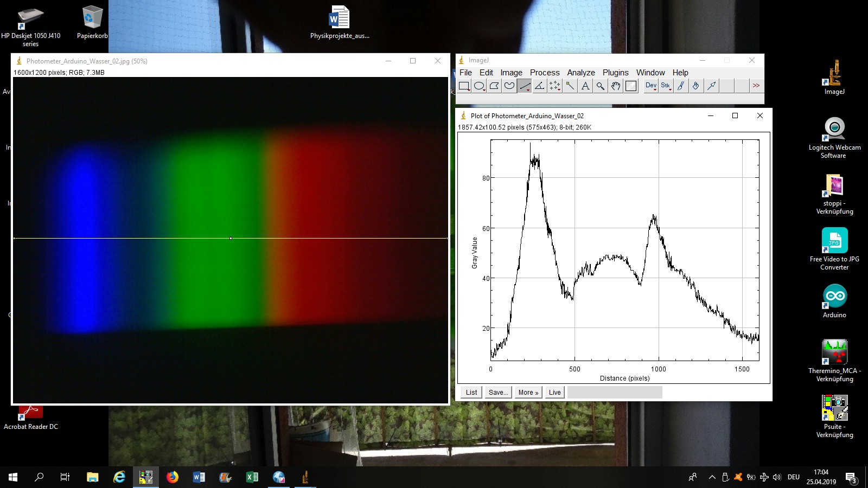Switch to ImageJ microscope icon in taskbar
This screenshot has width=868, height=488.
[x=305, y=477]
